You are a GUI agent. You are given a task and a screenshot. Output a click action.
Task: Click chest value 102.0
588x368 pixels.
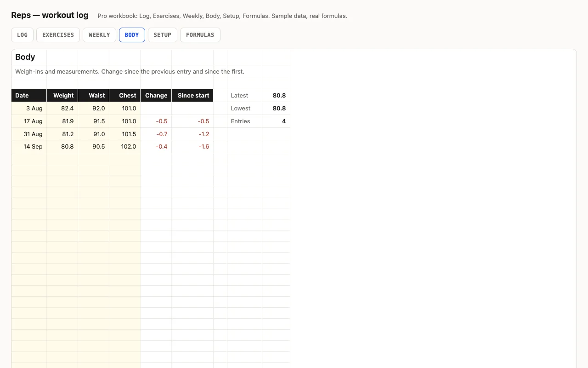point(125,147)
